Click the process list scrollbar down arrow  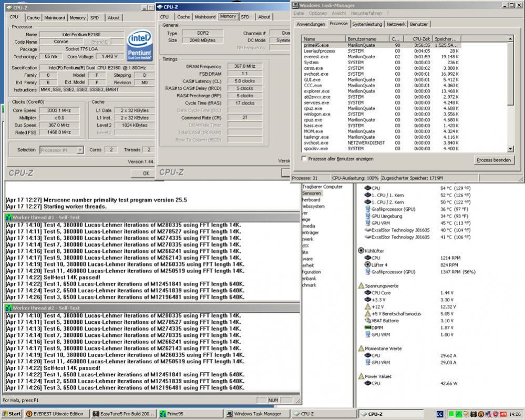point(510,149)
